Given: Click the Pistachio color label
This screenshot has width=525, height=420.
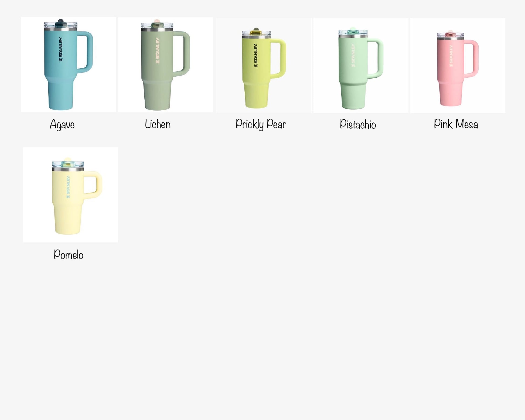Looking at the screenshot, I should (x=358, y=124).
